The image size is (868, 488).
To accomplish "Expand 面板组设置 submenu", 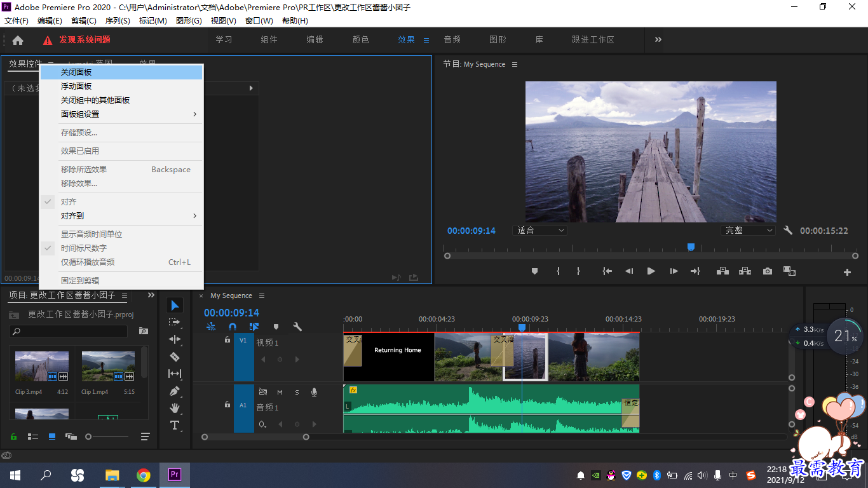I will [121, 114].
